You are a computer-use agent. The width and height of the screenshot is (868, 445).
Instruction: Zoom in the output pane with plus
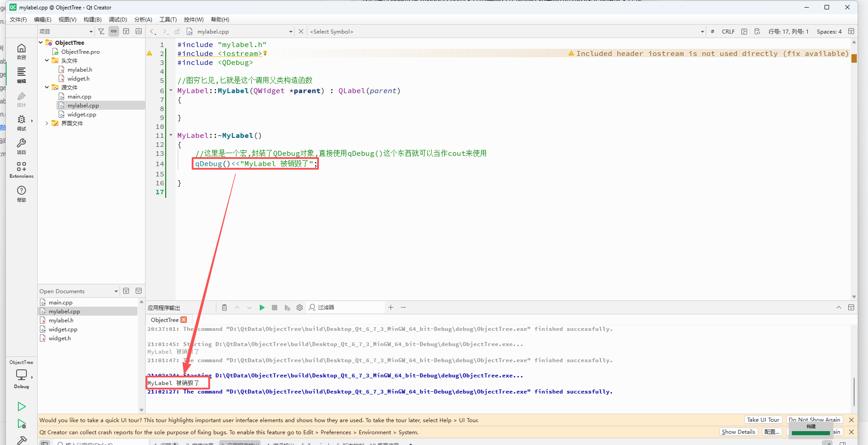coord(391,307)
